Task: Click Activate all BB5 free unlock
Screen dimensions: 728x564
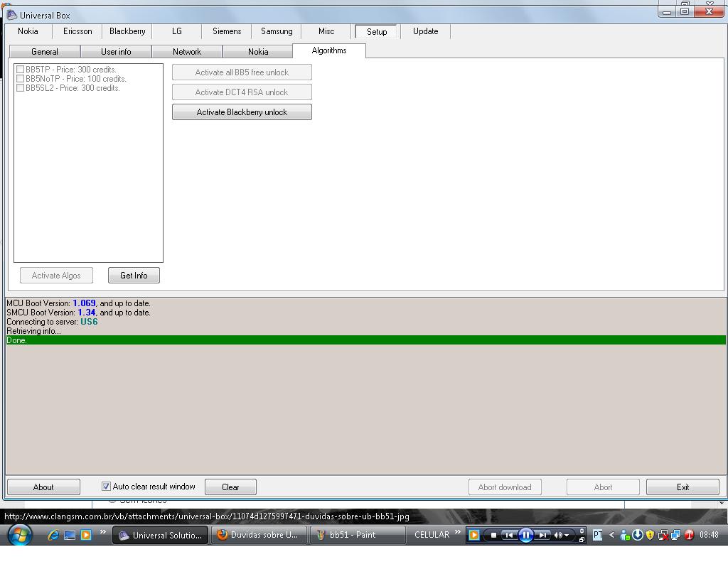Action: click(x=242, y=72)
